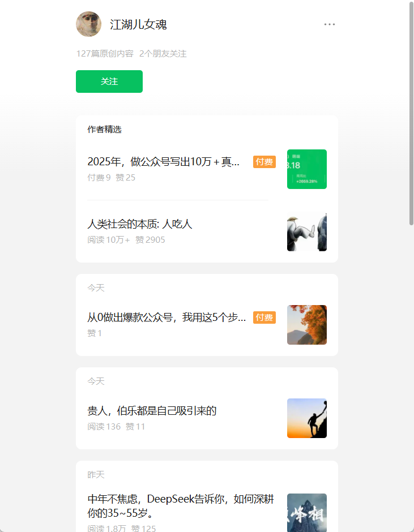Click the 付费 badge on 2025年 article
The width and height of the screenshot is (414, 532).
click(264, 162)
